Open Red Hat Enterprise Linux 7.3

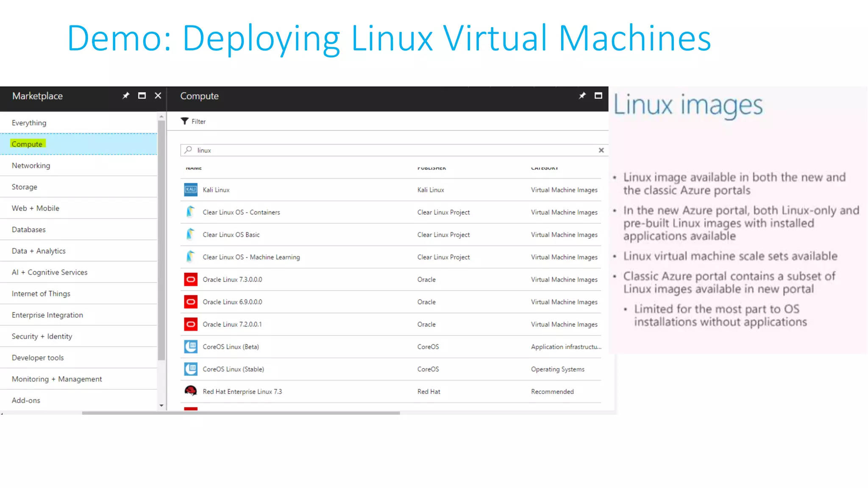[391, 392]
